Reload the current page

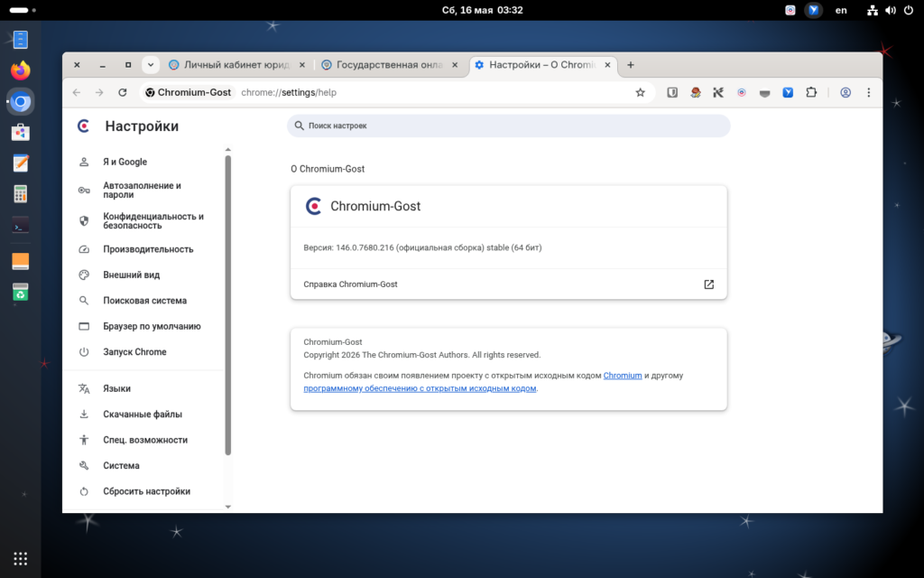point(123,93)
